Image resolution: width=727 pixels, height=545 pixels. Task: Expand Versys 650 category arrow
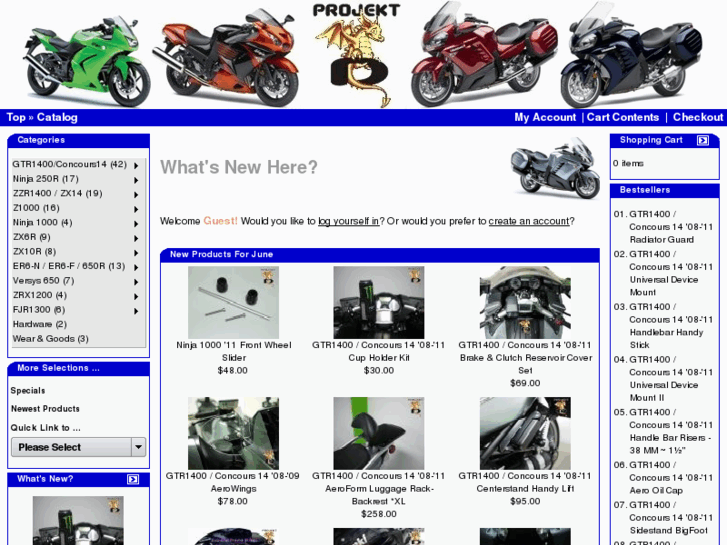(x=136, y=282)
